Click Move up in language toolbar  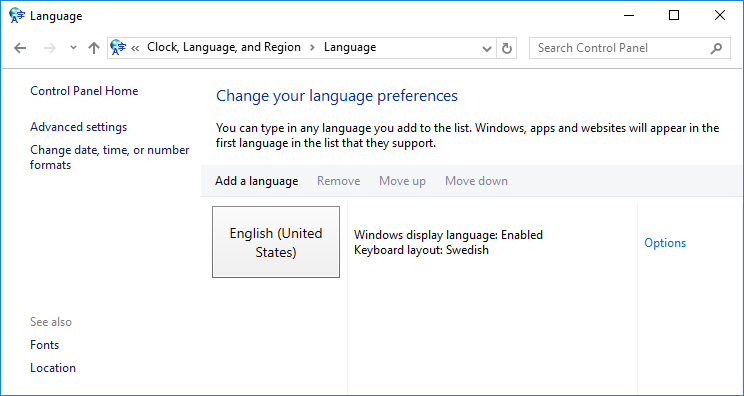tap(402, 181)
